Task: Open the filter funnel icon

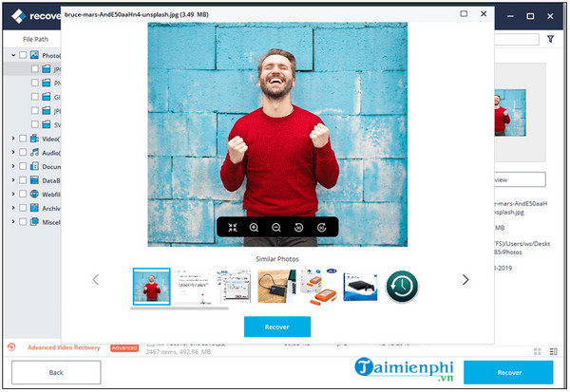Action: (550, 40)
